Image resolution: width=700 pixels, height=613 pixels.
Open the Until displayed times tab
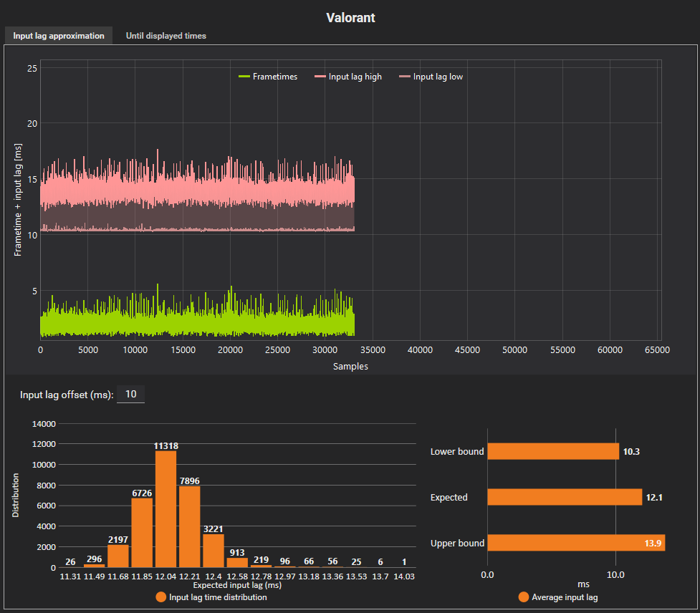point(166,36)
